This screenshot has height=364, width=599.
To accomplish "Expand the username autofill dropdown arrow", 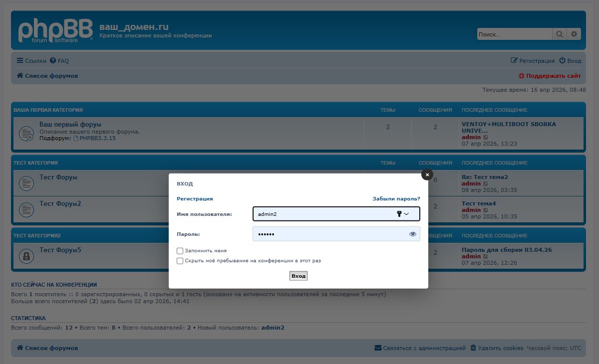I will pos(407,214).
